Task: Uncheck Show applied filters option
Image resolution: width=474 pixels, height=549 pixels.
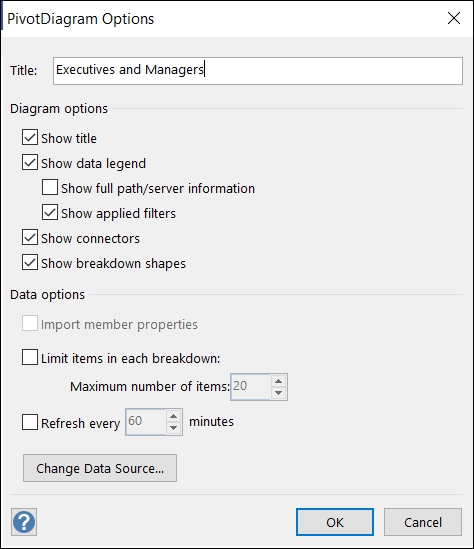Action: point(50,213)
